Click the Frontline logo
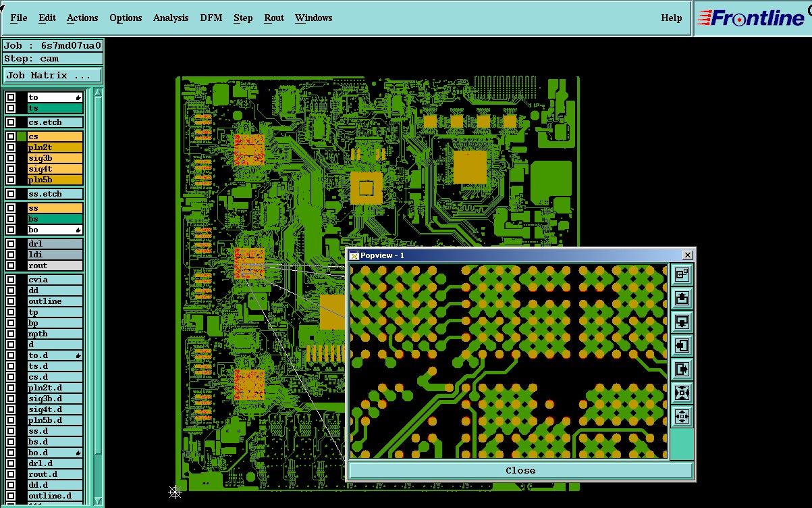The image size is (812, 508). point(751,18)
